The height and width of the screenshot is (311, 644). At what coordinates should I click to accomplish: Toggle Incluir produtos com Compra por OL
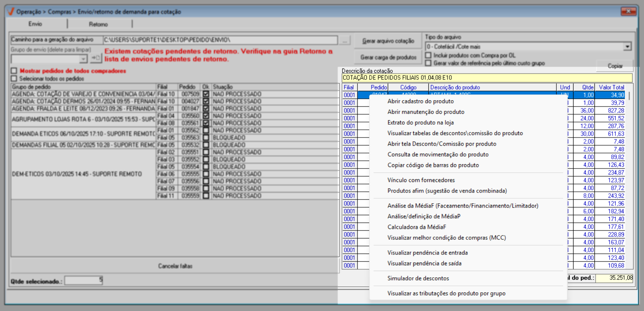pyautogui.click(x=428, y=55)
